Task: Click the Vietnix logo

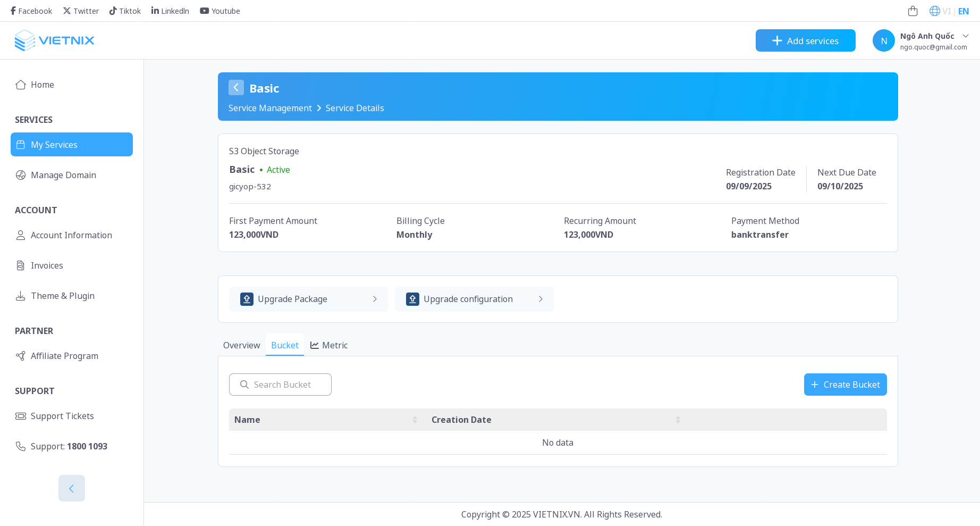Action: [x=54, y=40]
